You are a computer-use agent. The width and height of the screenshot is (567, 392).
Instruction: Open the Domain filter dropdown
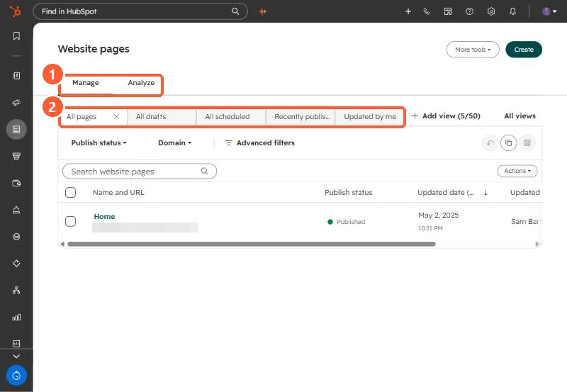tap(174, 143)
